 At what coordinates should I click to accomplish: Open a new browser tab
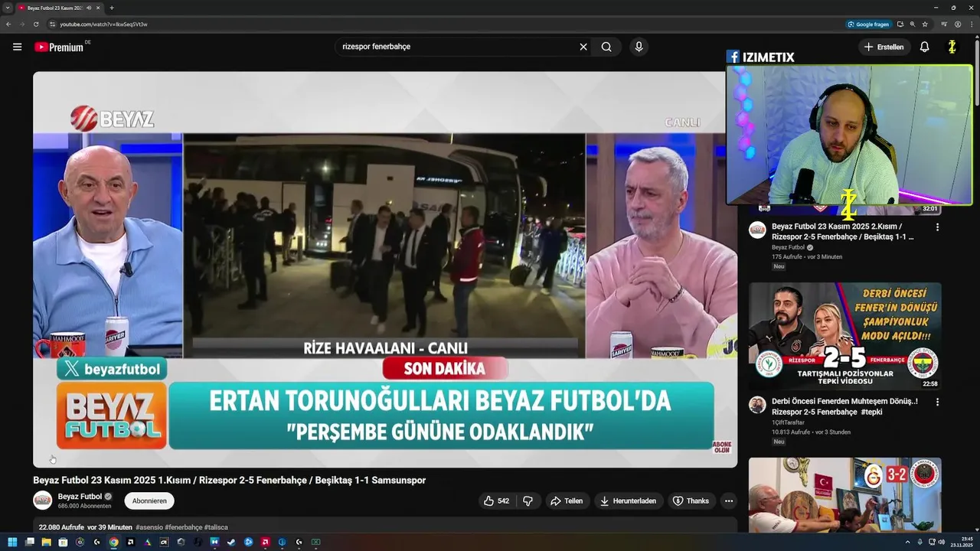coord(112,8)
